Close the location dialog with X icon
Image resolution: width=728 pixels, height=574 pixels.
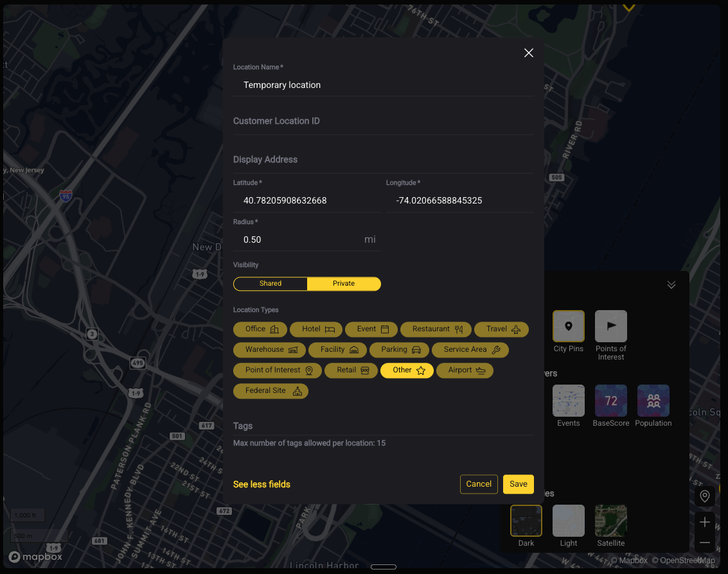point(528,53)
